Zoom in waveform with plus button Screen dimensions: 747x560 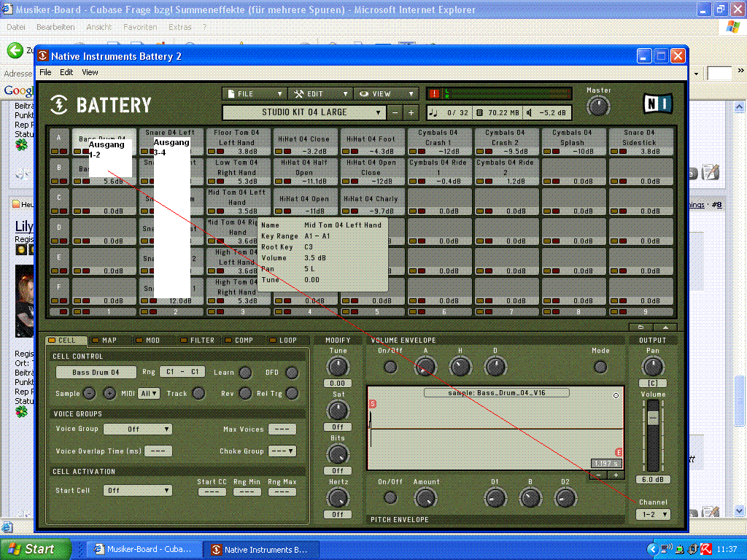coord(616,475)
